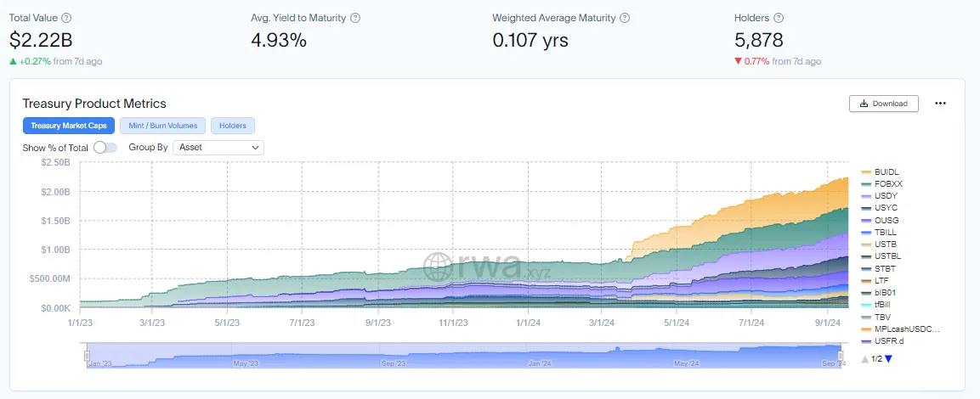Image resolution: width=980 pixels, height=399 pixels.
Task: Open the three-dot more options menu
Action: pos(940,104)
